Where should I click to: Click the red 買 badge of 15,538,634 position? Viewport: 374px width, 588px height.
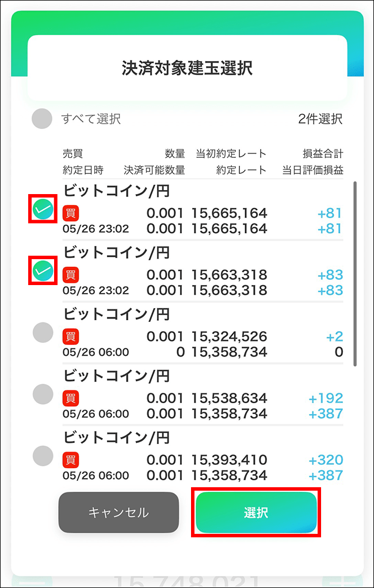71,398
